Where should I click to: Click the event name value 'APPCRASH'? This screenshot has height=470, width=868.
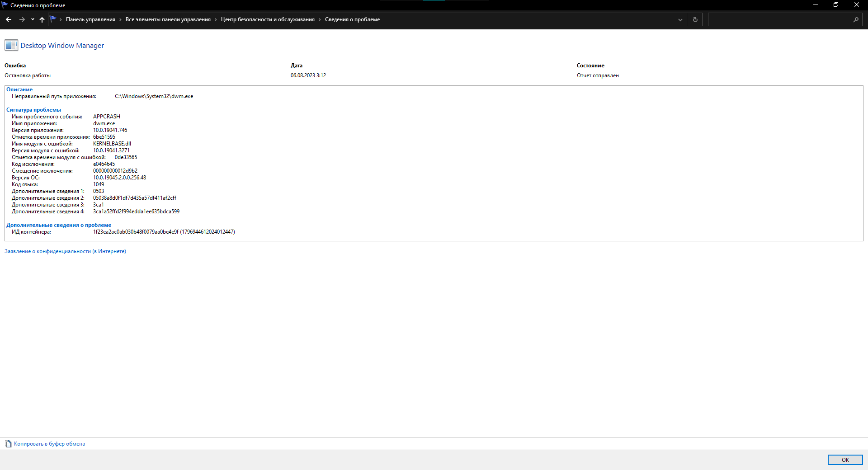(107, 117)
